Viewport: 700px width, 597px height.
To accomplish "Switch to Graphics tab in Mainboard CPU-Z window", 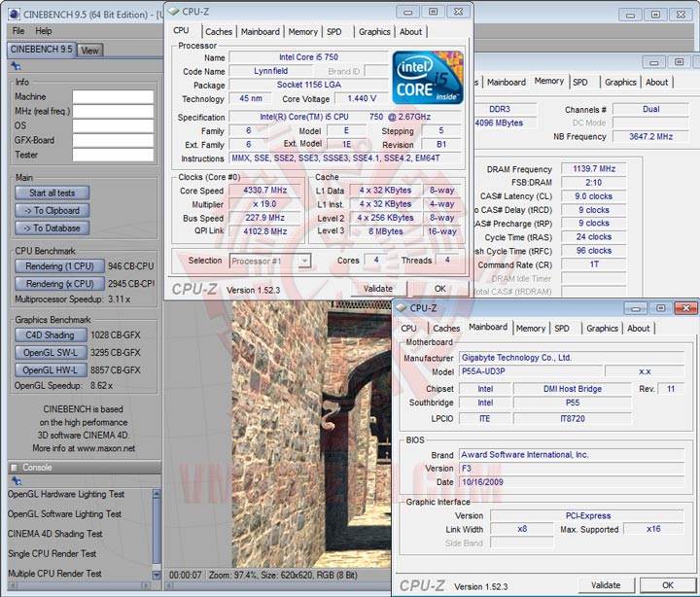I will point(602,329).
